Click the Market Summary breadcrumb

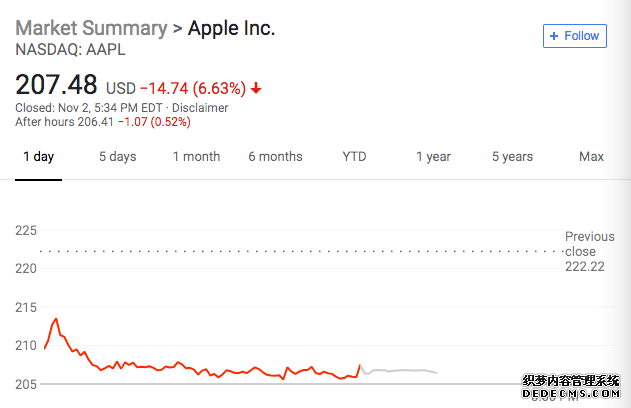(x=91, y=28)
